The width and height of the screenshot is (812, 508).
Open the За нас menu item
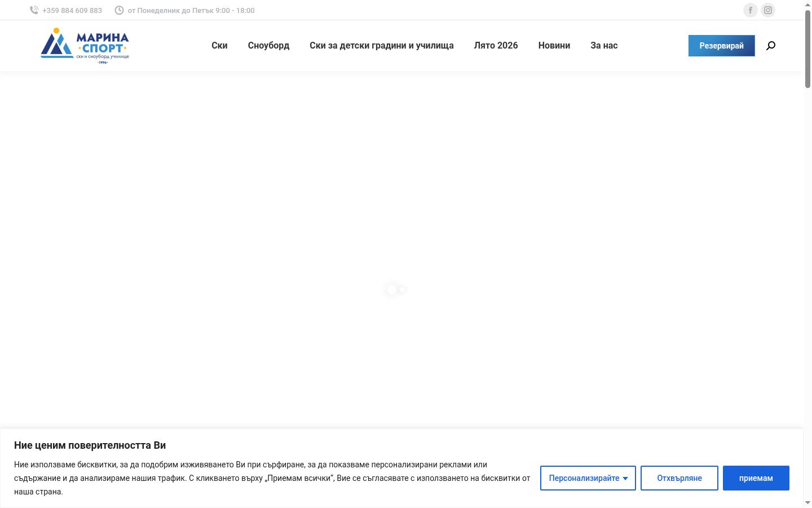[x=604, y=46]
